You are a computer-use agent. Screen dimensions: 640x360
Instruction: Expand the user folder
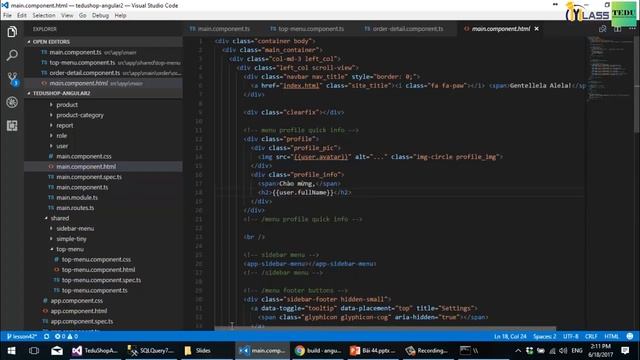[62, 146]
